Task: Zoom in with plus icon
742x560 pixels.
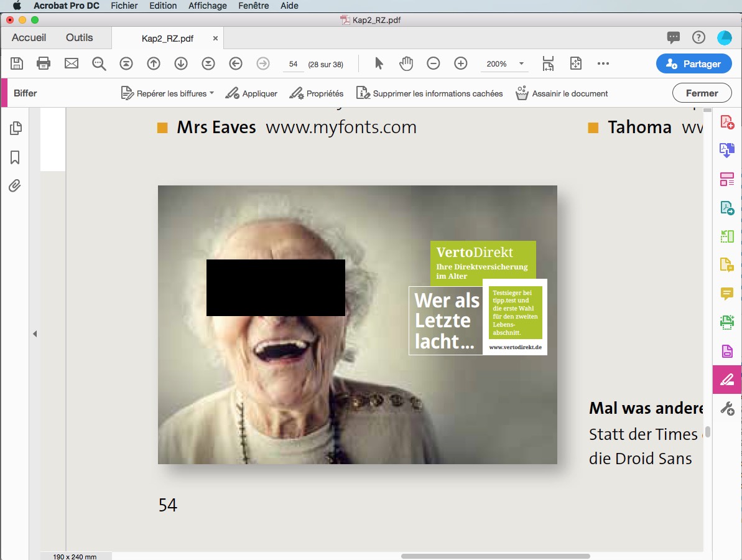Action: coord(461,63)
